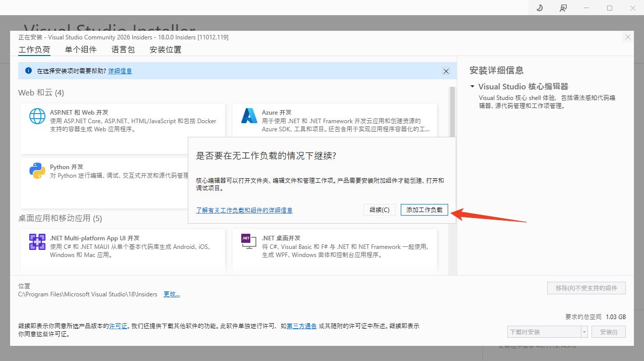Viewport: 644px width, 361px height.
Task: Toggle dark mode moon icon in title bar
Action: point(540,8)
